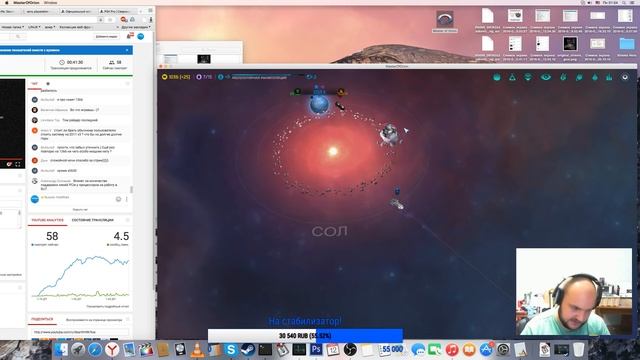Open YouTube account avatar
Viewport: 640px width, 360px height.
pos(141,36)
